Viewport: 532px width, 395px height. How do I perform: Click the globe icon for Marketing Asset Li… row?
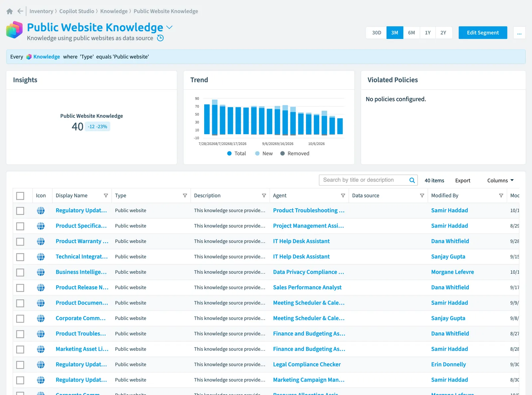point(41,349)
